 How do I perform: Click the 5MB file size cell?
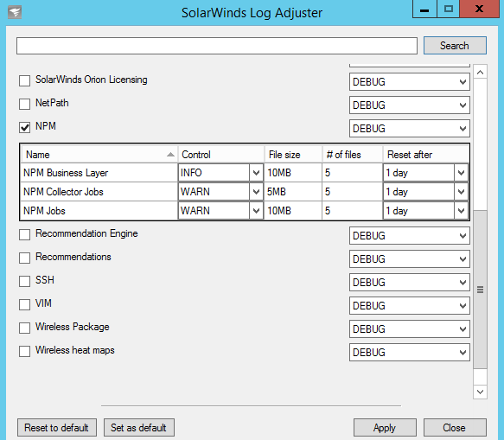pyautogui.click(x=293, y=192)
